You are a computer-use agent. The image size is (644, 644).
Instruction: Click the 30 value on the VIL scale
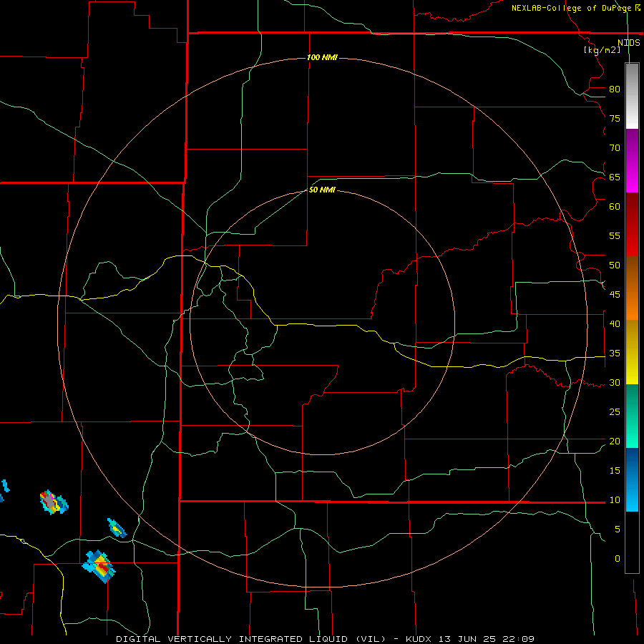click(615, 383)
